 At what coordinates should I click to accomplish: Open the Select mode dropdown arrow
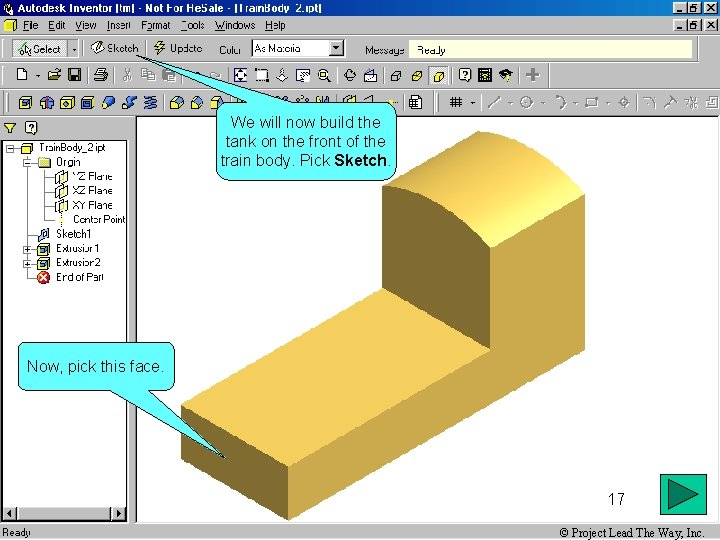(74, 48)
